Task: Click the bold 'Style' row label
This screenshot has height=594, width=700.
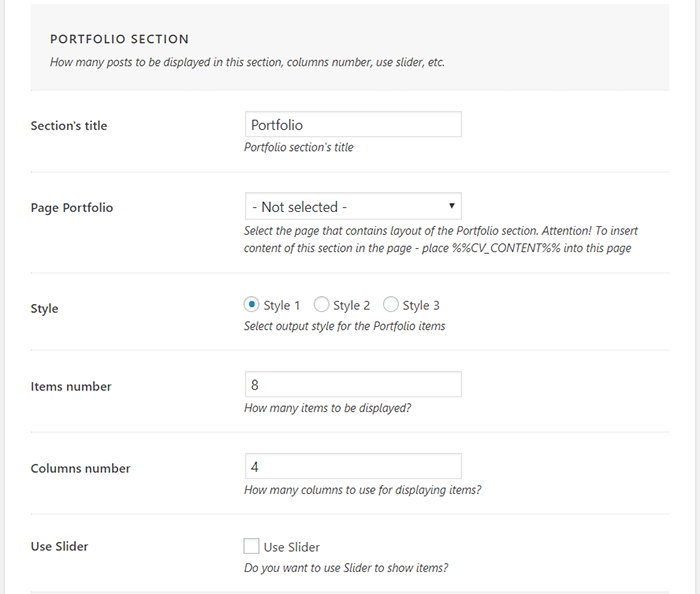Action: (45, 309)
